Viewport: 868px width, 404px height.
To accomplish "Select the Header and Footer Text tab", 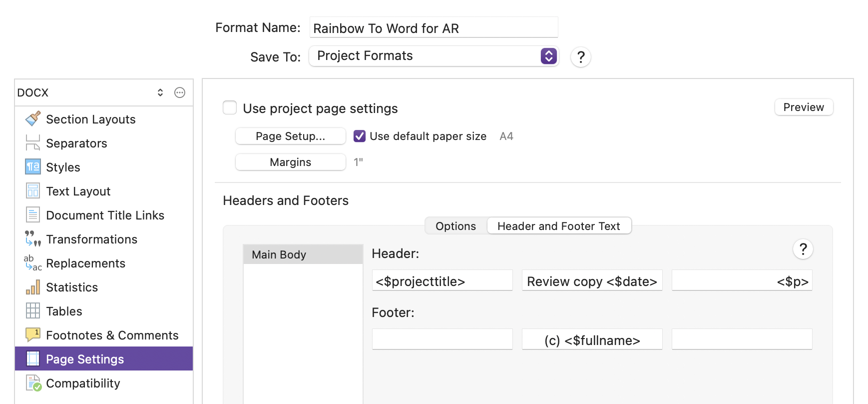I will 559,226.
